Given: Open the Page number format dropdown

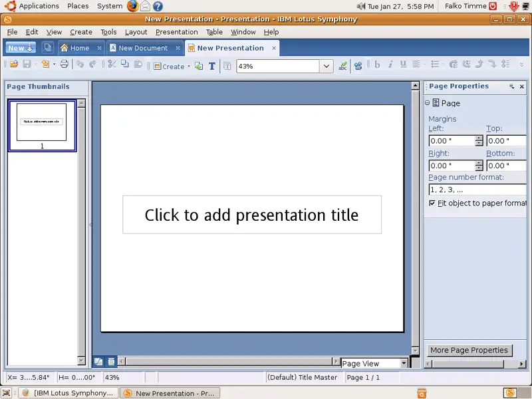Looking at the screenshot, I should pyautogui.click(x=477, y=190).
